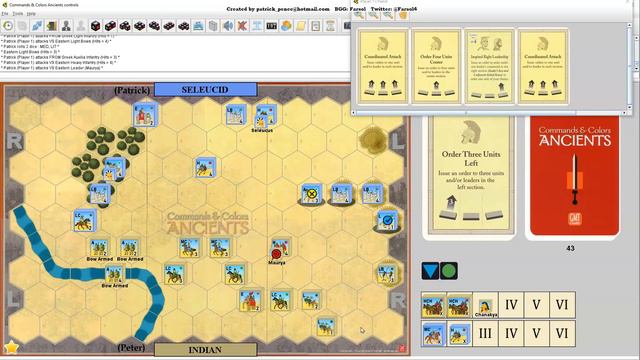Image resolution: width=640 pixels, height=360 pixels.
Task: Click the hourglass scroll toolbar icon
Action: point(331,26)
